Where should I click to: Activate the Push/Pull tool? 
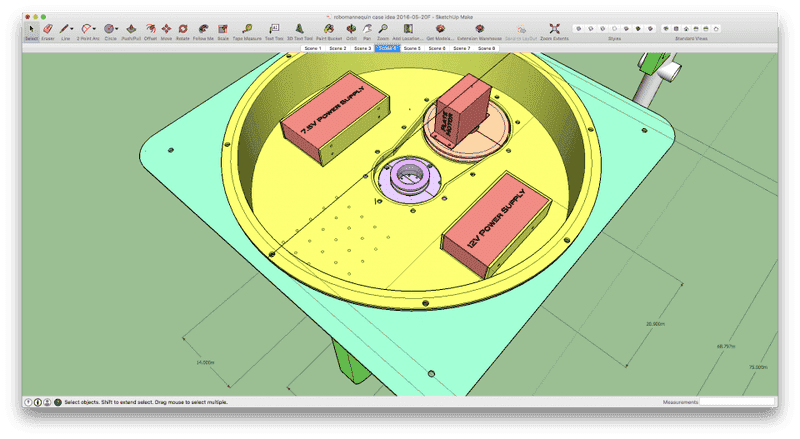pos(130,30)
